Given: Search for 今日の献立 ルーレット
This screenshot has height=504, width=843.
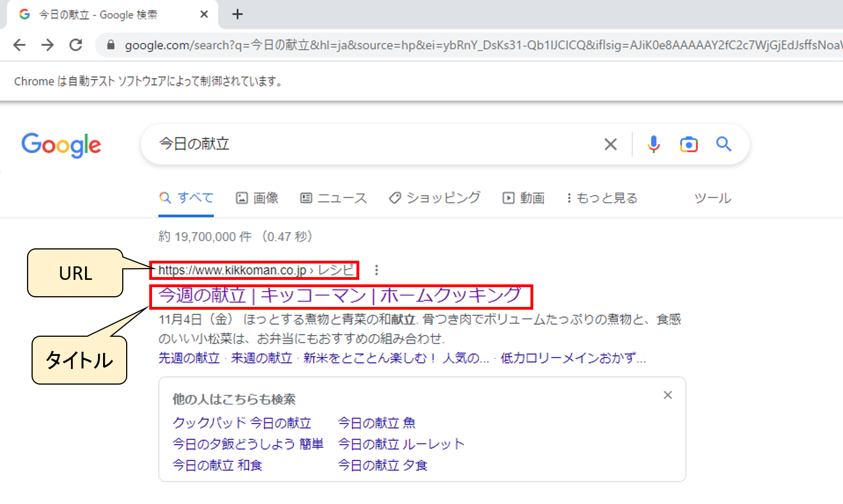Looking at the screenshot, I should 402,444.
